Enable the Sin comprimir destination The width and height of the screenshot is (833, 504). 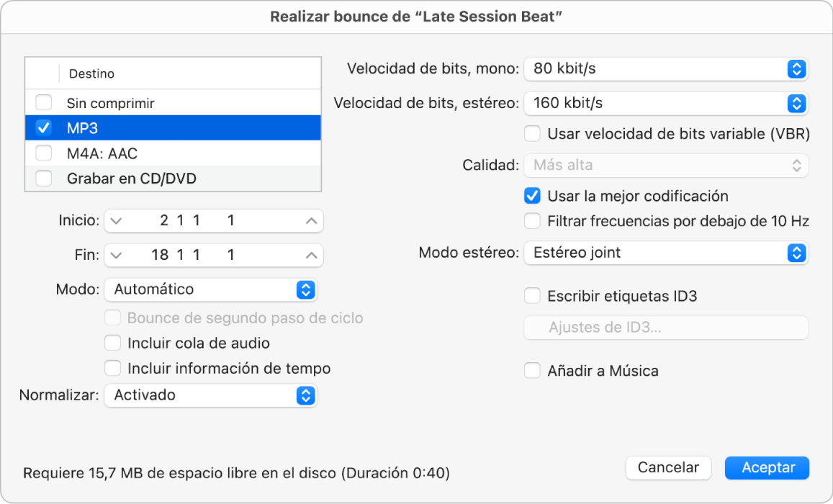pos(43,102)
